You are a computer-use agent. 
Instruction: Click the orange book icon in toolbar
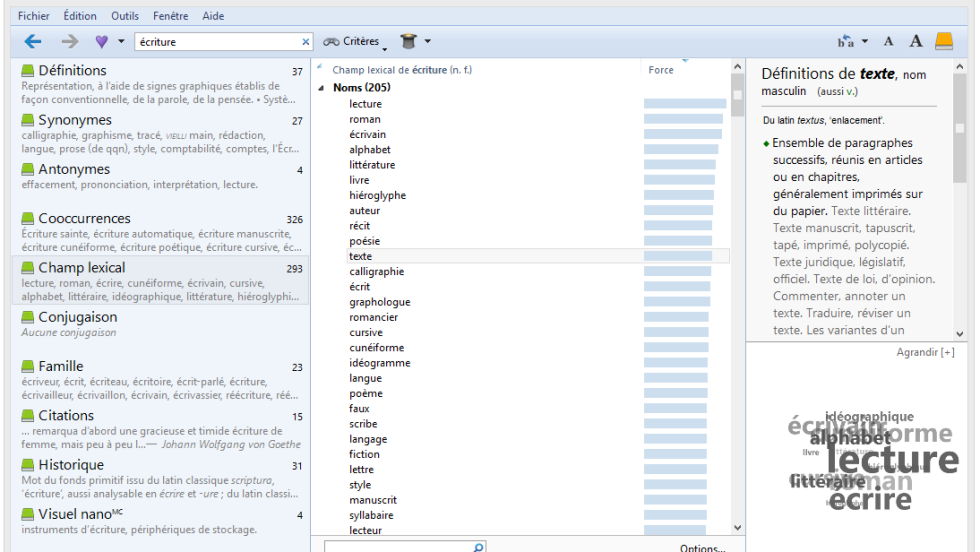944,41
